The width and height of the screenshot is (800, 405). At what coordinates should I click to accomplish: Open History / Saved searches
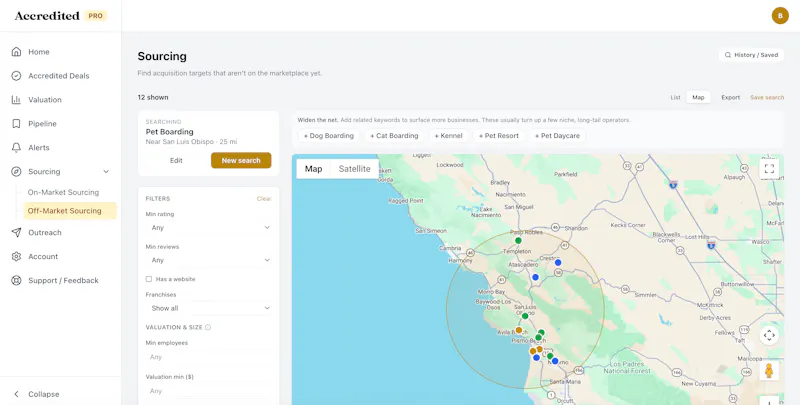coord(751,55)
